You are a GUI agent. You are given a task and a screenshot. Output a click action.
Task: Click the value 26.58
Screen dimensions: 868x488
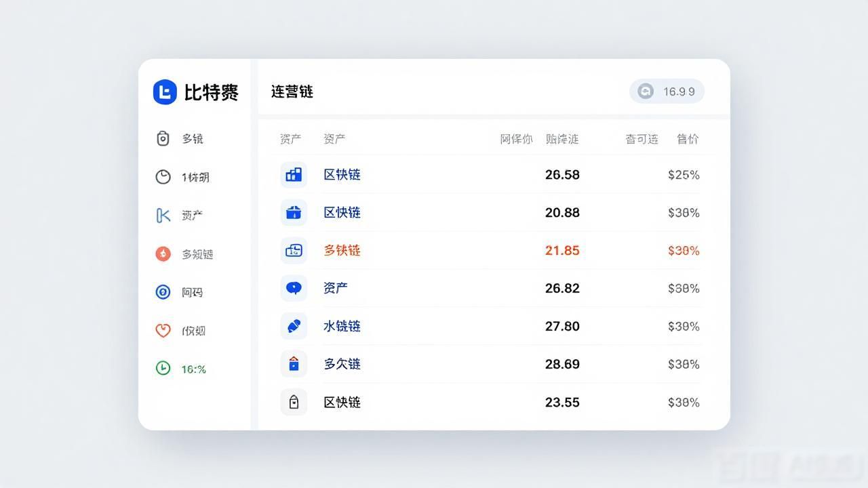click(562, 175)
